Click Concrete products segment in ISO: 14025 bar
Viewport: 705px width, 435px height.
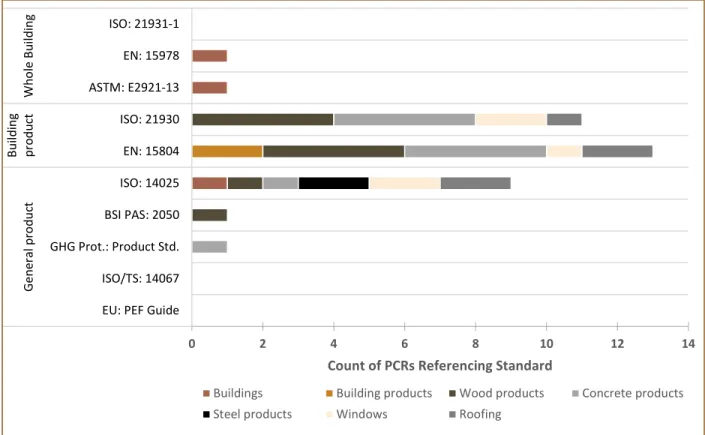[281, 183]
